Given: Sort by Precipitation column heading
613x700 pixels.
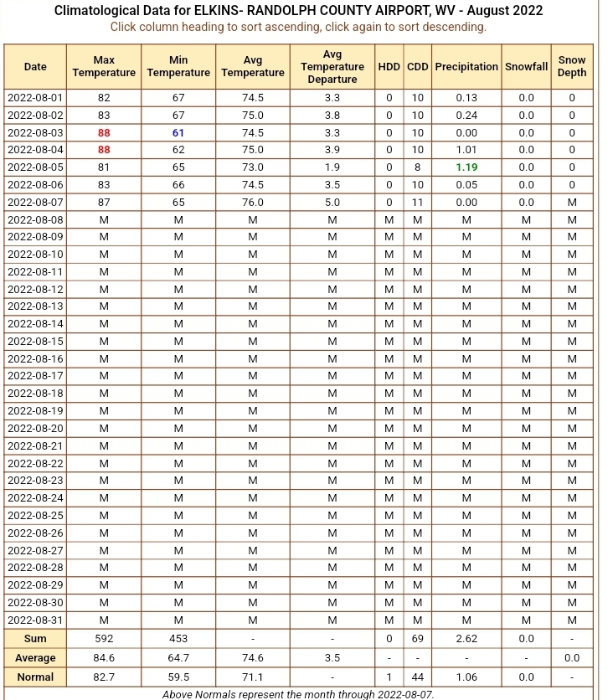Looking at the screenshot, I should pyautogui.click(x=466, y=66).
